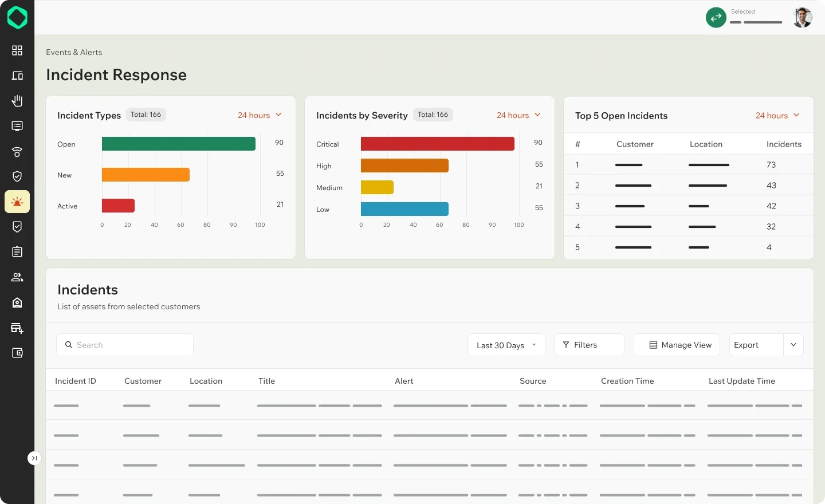Sort by Title column header
The height and width of the screenshot is (504, 825).
pyautogui.click(x=266, y=381)
